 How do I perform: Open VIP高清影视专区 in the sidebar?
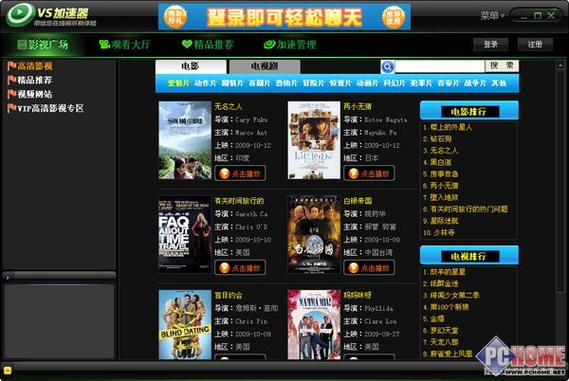click(46, 108)
